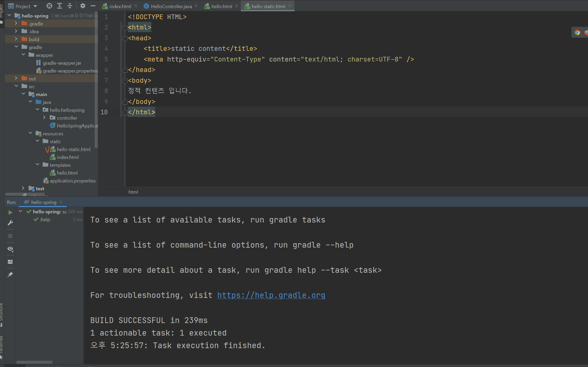Screen dimensions: 588x367
Task: Click the html breadcrumb below editor
Action: coord(133,192)
